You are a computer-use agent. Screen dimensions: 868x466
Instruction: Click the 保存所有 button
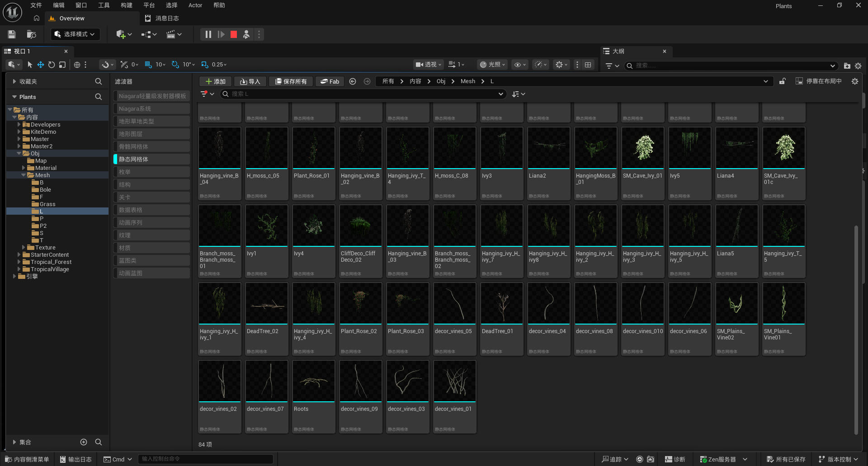[x=291, y=81]
